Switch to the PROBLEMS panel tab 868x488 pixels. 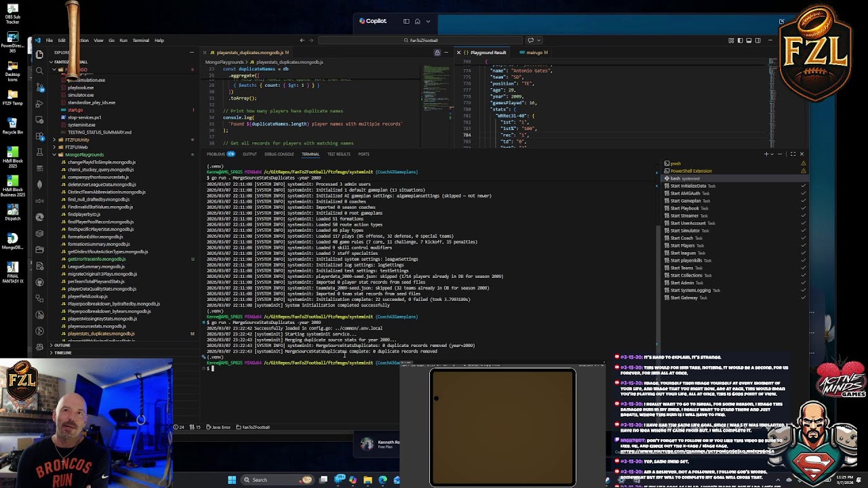(x=220, y=154)
